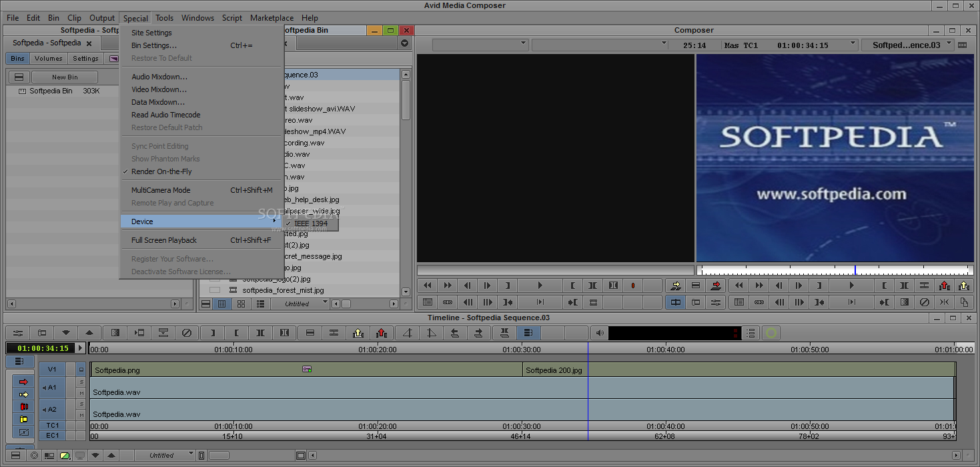Viewport: 980px width, 467px height.
Task: Open source monitor clip name dropdown
Action: click(480, 45)
